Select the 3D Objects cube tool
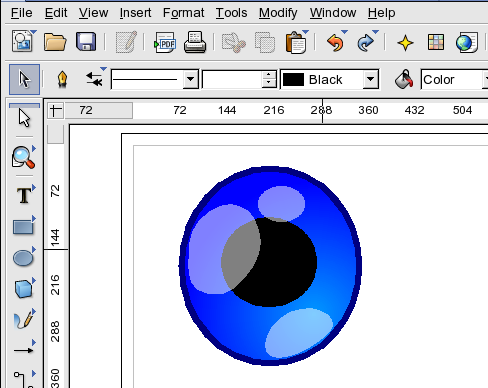 [x=23, y=289]
